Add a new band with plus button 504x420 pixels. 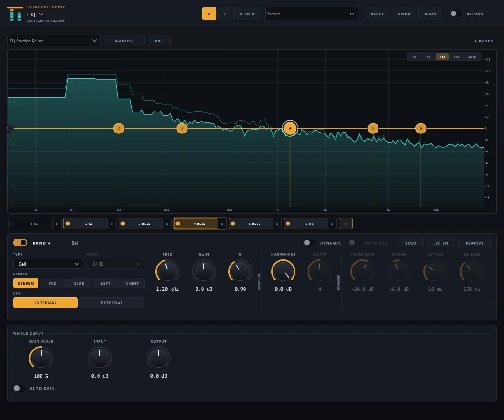tap(346, 224)
